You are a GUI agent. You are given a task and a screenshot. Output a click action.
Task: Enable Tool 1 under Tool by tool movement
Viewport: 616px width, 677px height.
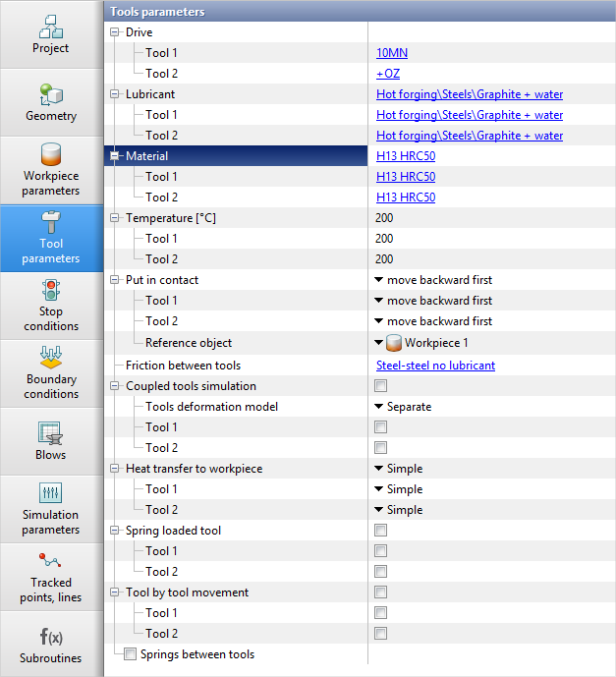tap(381, 613)
